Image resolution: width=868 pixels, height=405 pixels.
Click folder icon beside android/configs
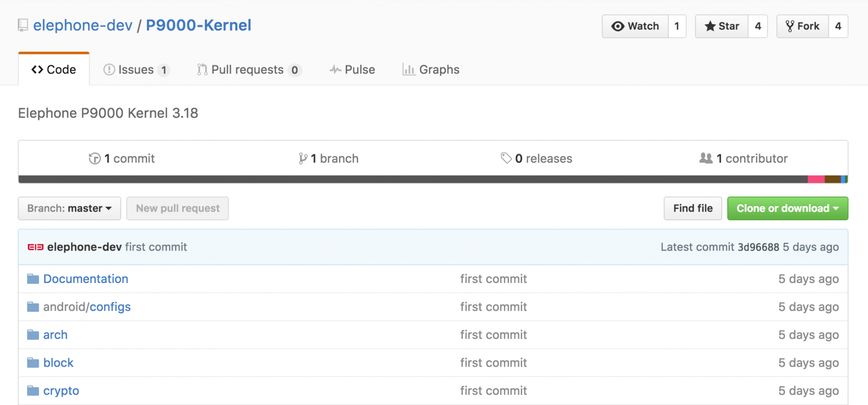point(33,307)
